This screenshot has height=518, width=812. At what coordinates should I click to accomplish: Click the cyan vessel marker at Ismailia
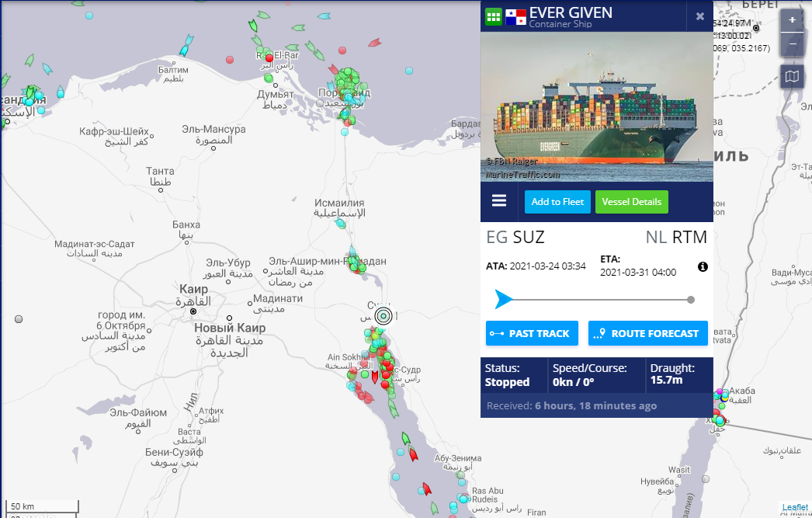pos(340,223)
